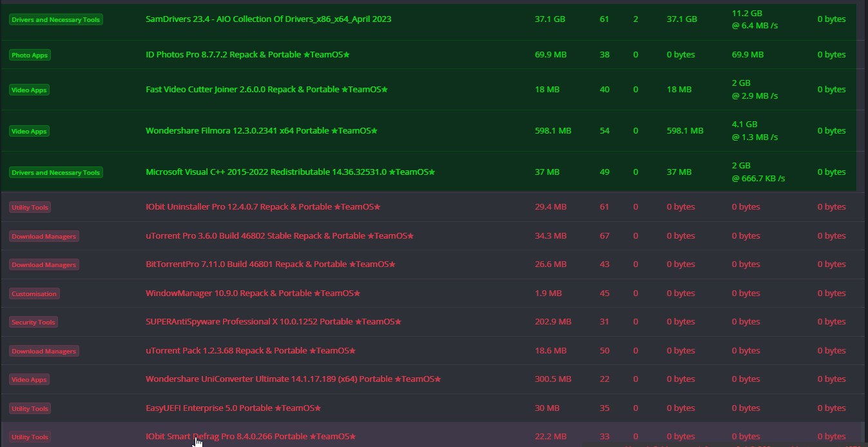Click Video Apps tag on UniConverter row
Screen dimensions: 868x447
pos(30,380)
